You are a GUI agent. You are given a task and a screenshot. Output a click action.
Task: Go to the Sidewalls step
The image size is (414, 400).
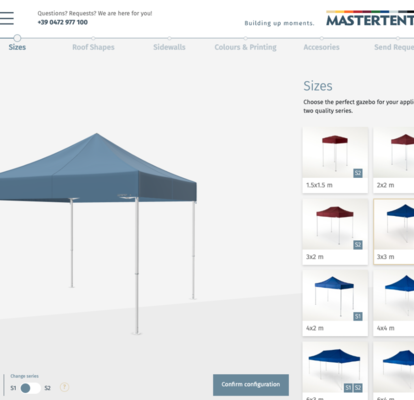tap(169, 47)
